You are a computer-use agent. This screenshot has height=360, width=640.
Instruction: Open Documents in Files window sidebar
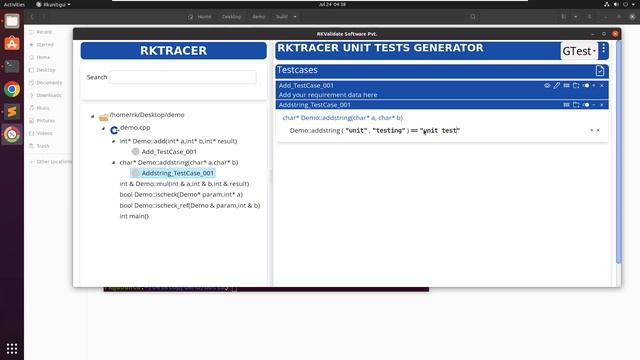tap(49, 82)
